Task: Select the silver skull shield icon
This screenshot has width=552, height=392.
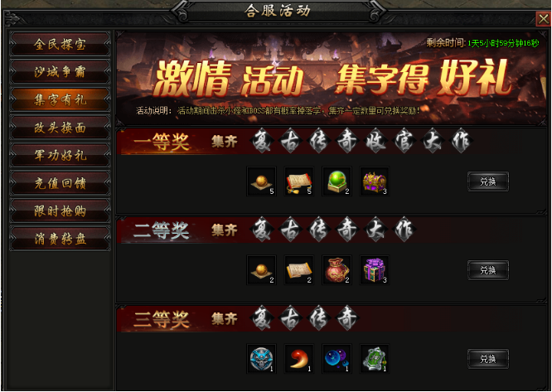Action: point(262,359)
